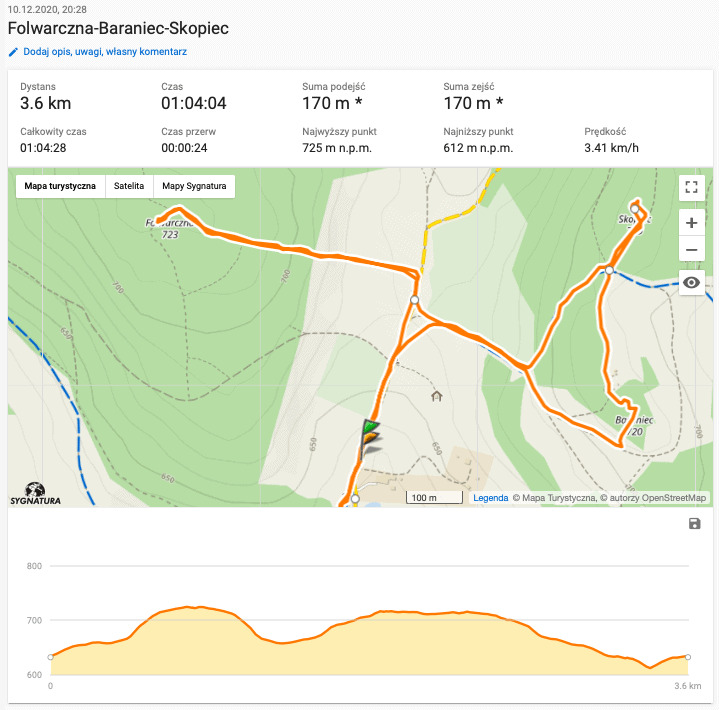The image size is (719, 710).
Task: Zoom out with the minus button
Action: 691,249
